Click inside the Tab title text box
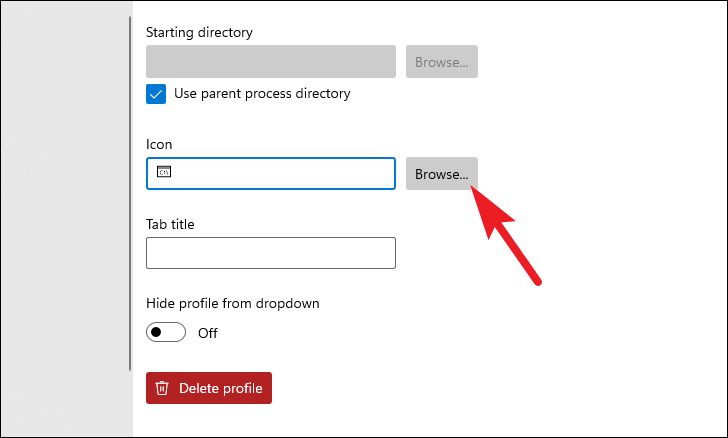This screenshot has width=728, height=438. tap(271, 253)
